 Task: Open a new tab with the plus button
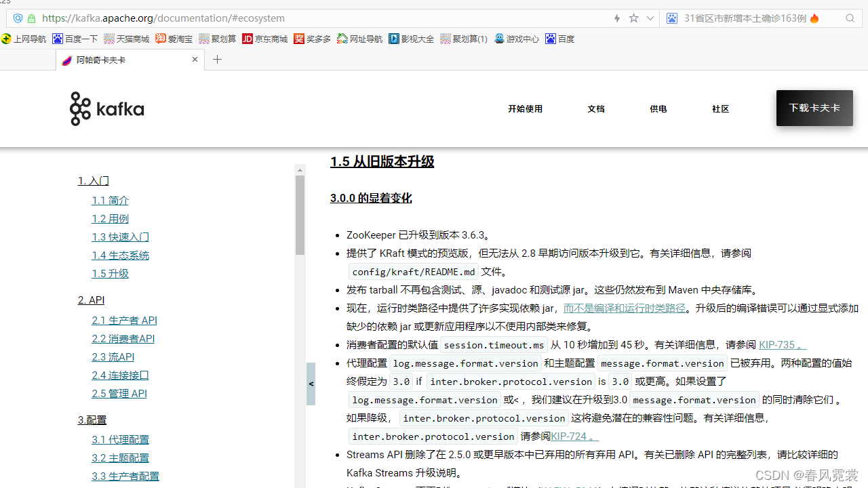click(x=217, y=60)
